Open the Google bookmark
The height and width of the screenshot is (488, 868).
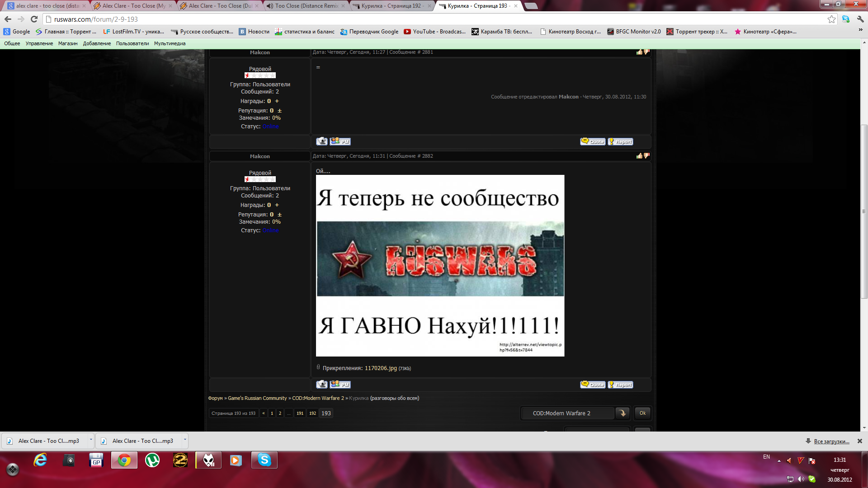(17, 32)
